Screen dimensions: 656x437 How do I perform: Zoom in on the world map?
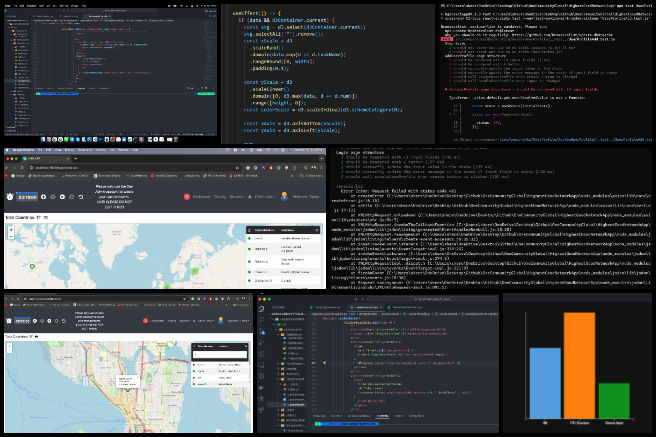tap(10, 228)
